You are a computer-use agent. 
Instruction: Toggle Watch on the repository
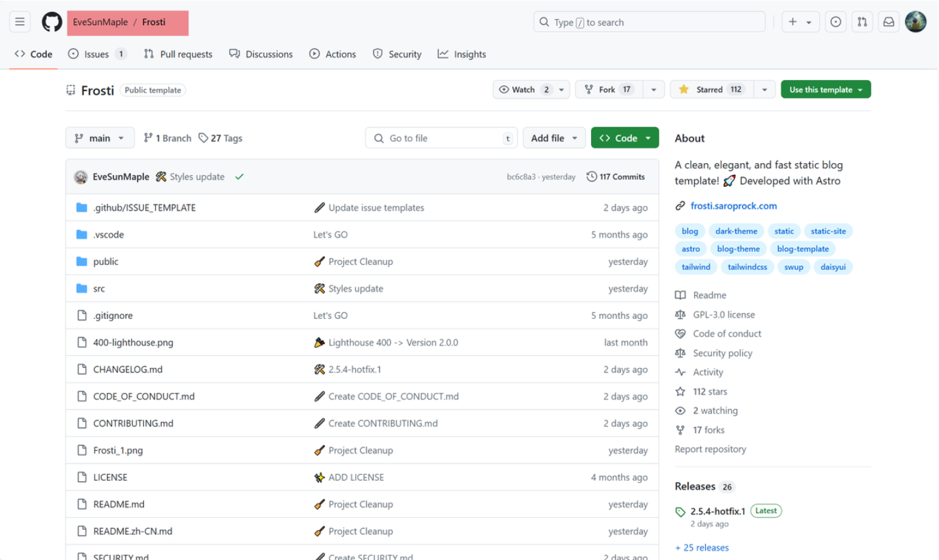524,89
